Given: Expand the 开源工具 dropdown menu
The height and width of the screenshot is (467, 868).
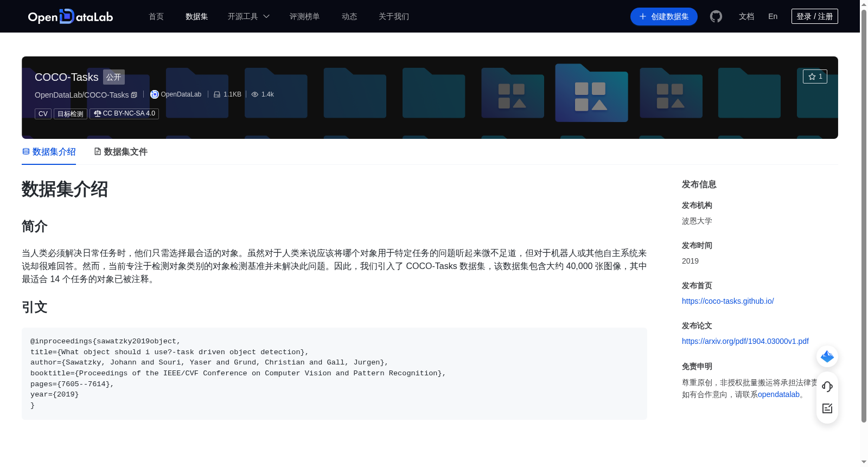Looking at the screenshot, I should [248, 16].
